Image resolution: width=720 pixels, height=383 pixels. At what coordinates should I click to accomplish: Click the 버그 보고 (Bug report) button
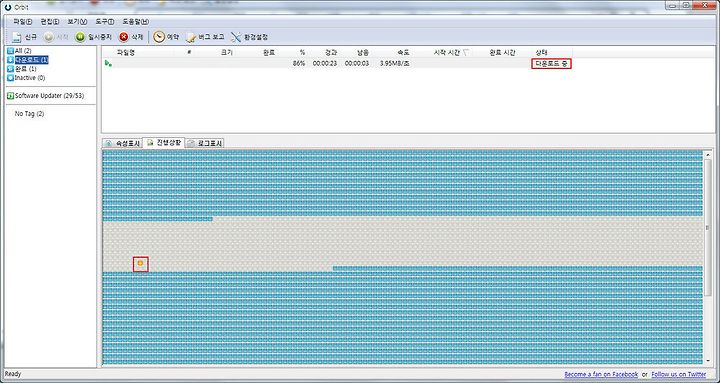(205, 37)
